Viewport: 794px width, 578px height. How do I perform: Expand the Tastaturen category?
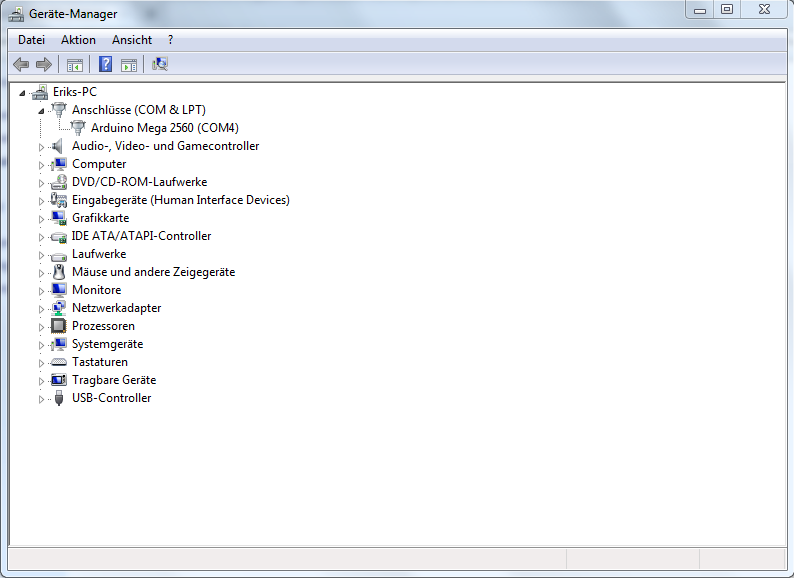(x=42, y=363)
